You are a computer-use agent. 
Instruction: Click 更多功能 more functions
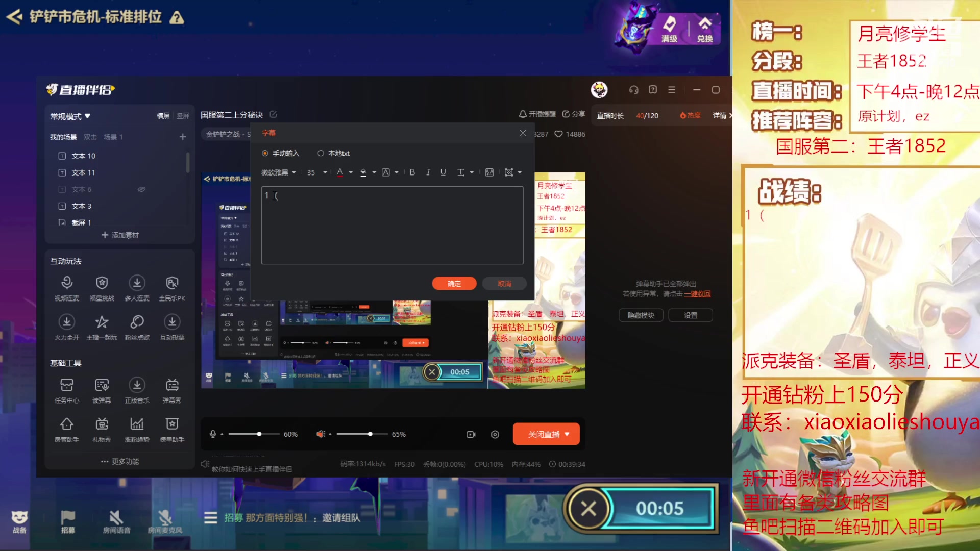tap(120, 461)
